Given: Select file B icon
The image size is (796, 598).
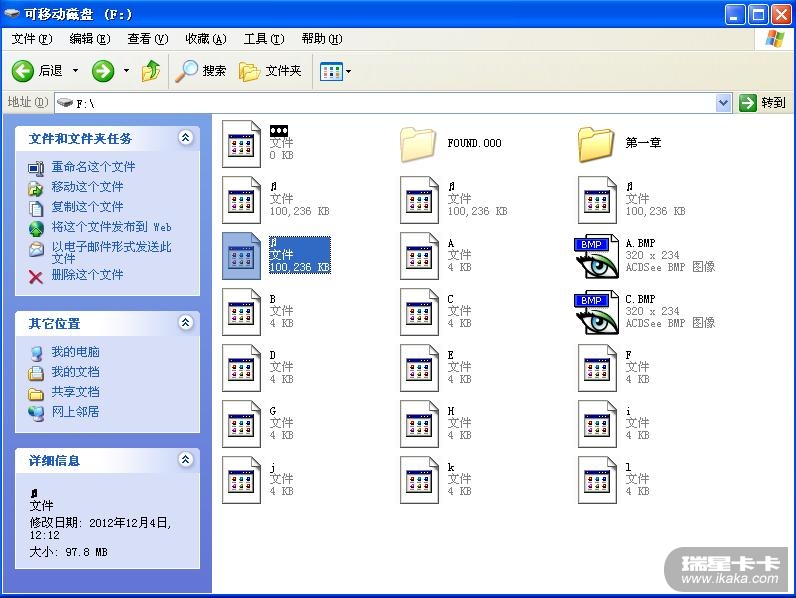Looking at the screenshot, I should click(x=242, y=312).
